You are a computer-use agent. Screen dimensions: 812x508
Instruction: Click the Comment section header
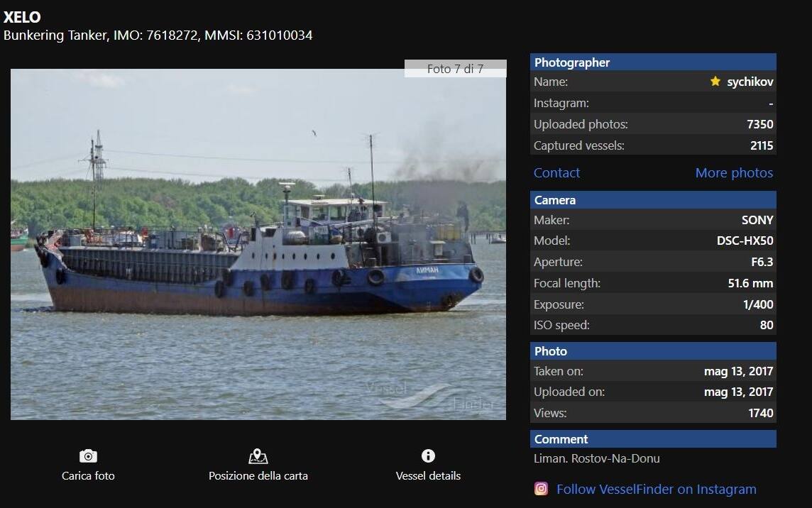pyautogui.click(x=561, y=439)
